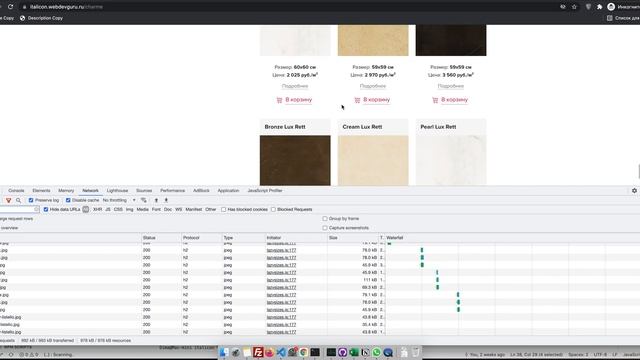Screen dimensions: 640x360
Task: Open the reading list in the bookmarks bar
Action: [x=623, y=18]
